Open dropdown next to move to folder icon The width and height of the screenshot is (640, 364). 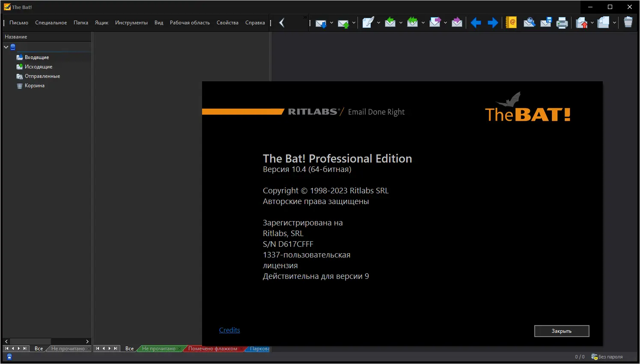point(592,23)
